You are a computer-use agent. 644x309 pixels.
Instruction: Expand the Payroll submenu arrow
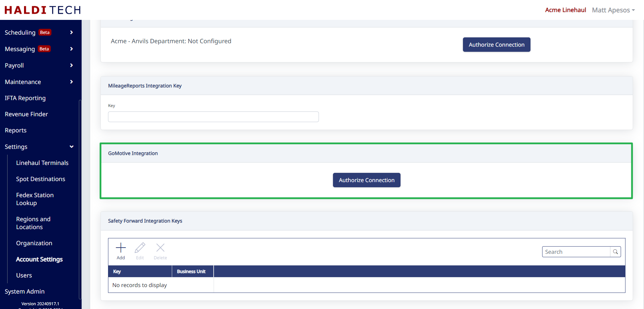[71, 66]
